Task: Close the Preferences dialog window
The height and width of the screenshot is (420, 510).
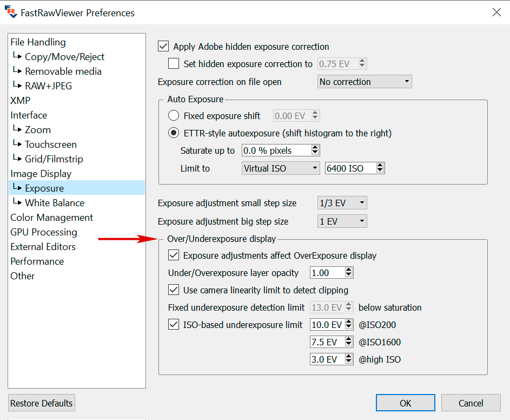Action: click(496, 12)
